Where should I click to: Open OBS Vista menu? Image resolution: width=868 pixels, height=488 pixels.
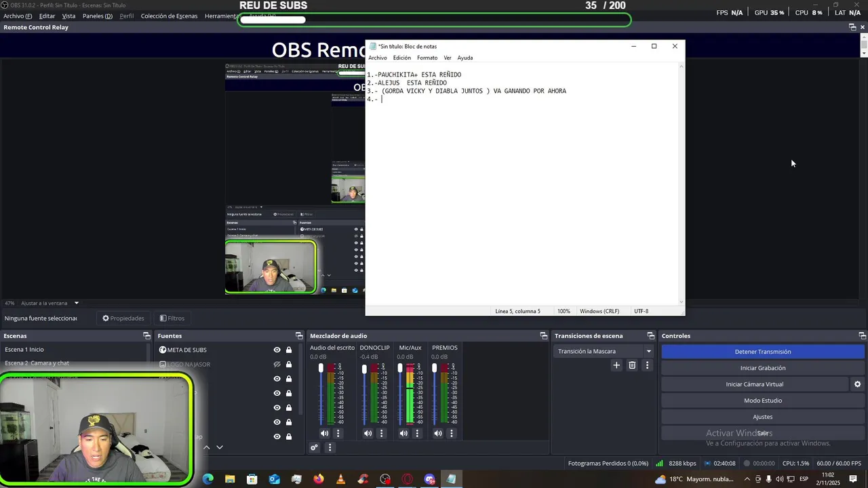tap(69, 16)
